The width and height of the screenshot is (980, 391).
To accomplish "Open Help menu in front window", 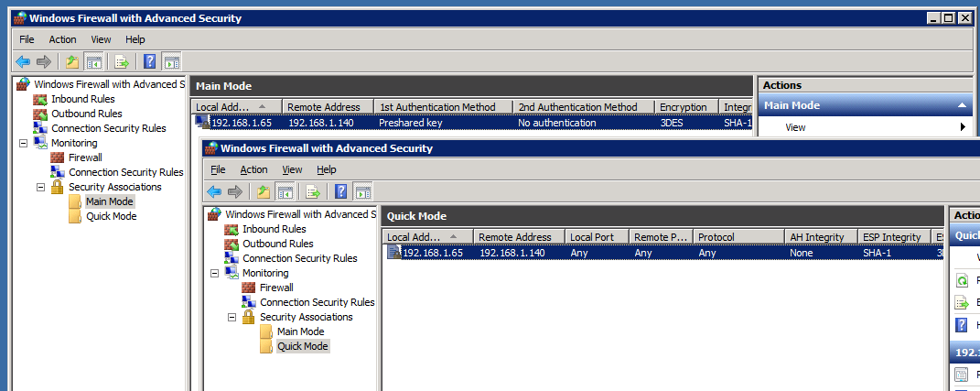I will coord(327,169).
